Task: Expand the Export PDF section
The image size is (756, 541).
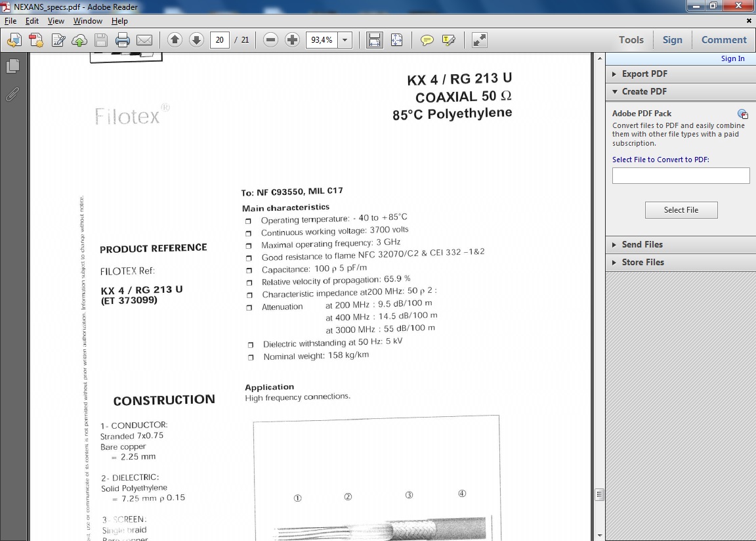Action: [x=644, y=74]
